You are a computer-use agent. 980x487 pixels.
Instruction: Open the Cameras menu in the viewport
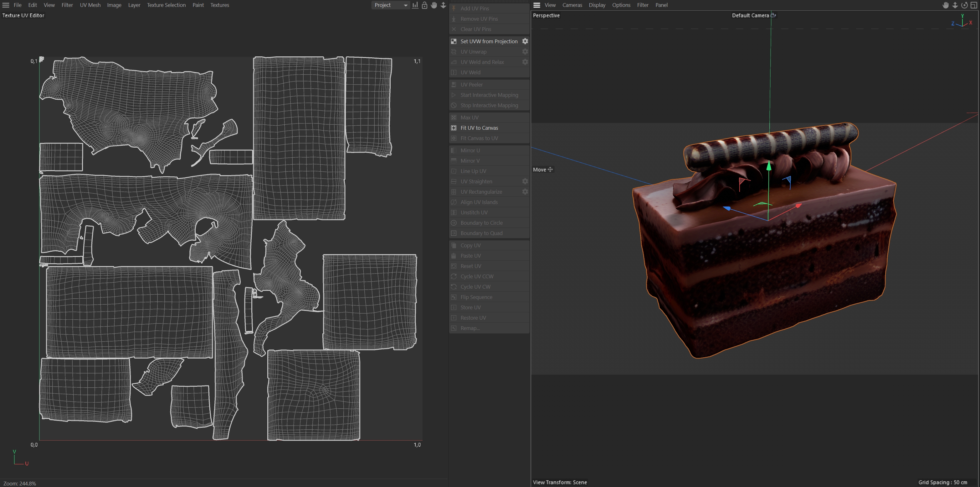tap(572, 5)
